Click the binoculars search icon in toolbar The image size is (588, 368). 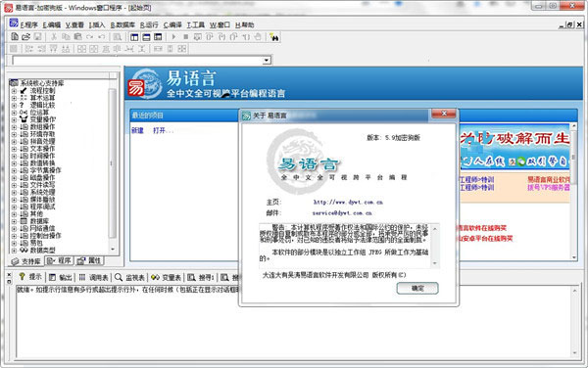click(274, 37)
